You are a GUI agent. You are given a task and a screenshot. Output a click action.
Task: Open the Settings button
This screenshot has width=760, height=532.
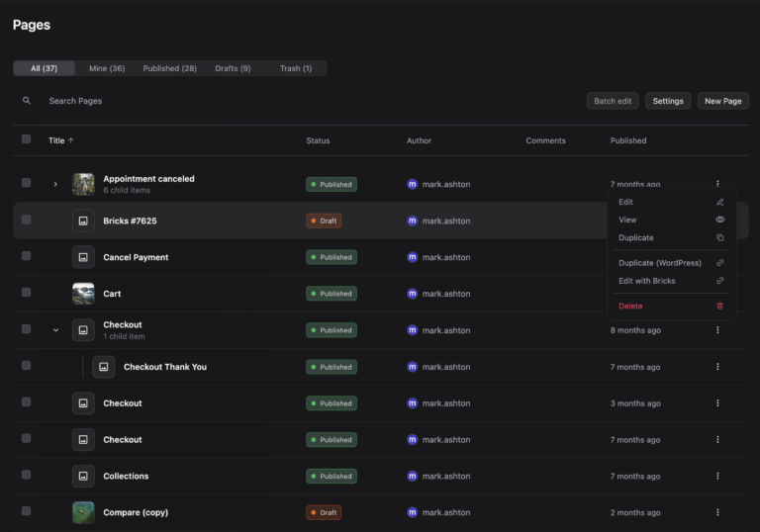[x=668, y=101]
